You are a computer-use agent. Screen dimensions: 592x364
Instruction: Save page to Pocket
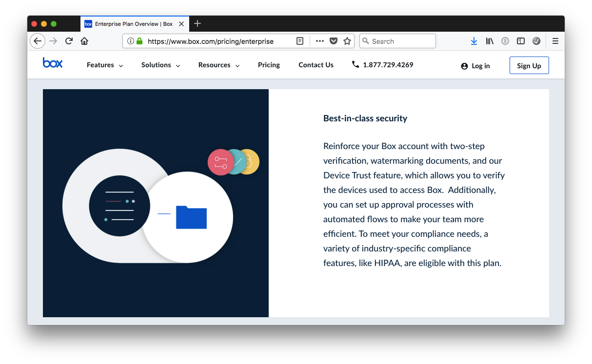334,41
